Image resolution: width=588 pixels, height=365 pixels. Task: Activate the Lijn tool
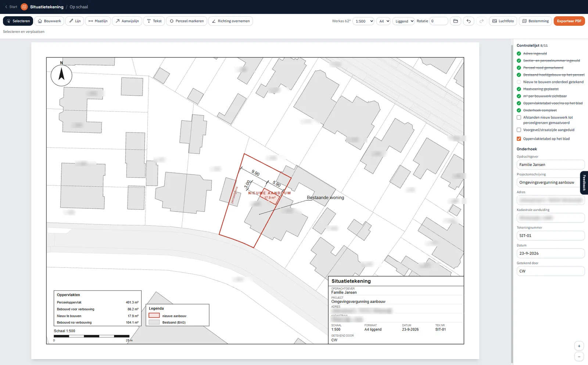click(x=75, y=21)
